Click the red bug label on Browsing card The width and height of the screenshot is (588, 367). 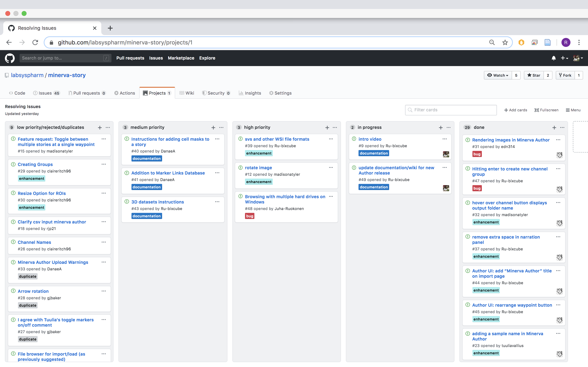249,216
